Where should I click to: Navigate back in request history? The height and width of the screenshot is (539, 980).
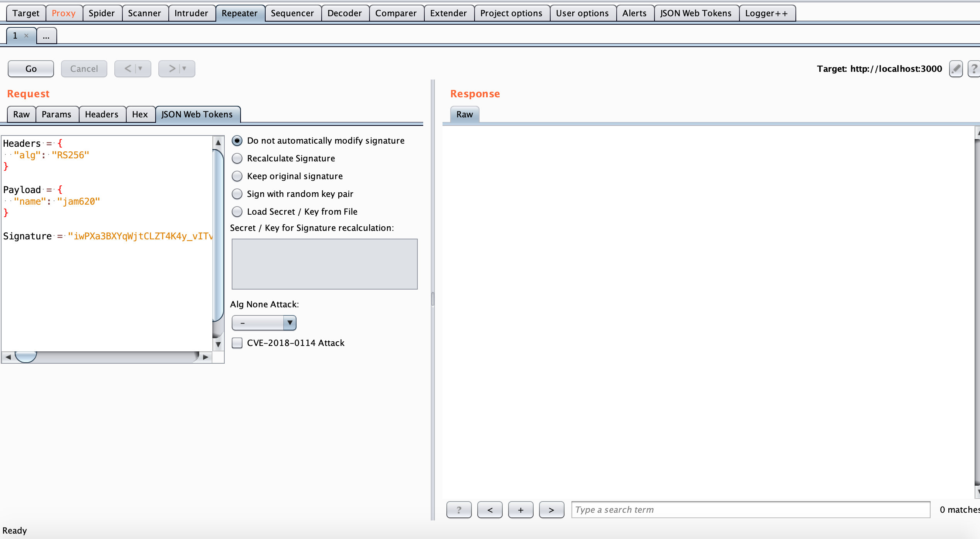click(x=128, y=69)
